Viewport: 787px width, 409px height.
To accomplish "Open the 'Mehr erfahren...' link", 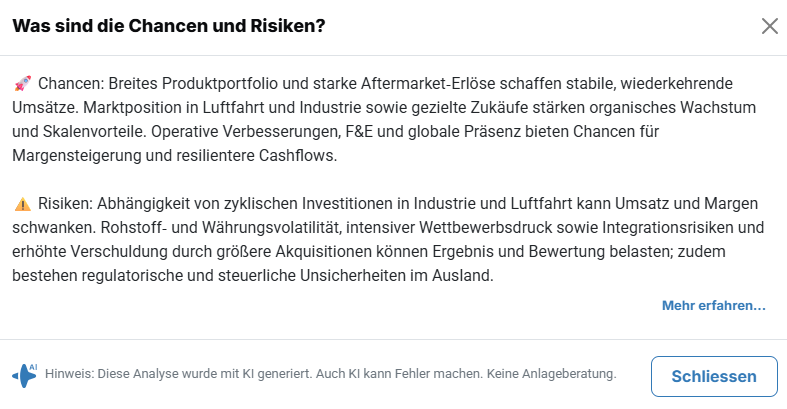I will (x=713, y=305).
